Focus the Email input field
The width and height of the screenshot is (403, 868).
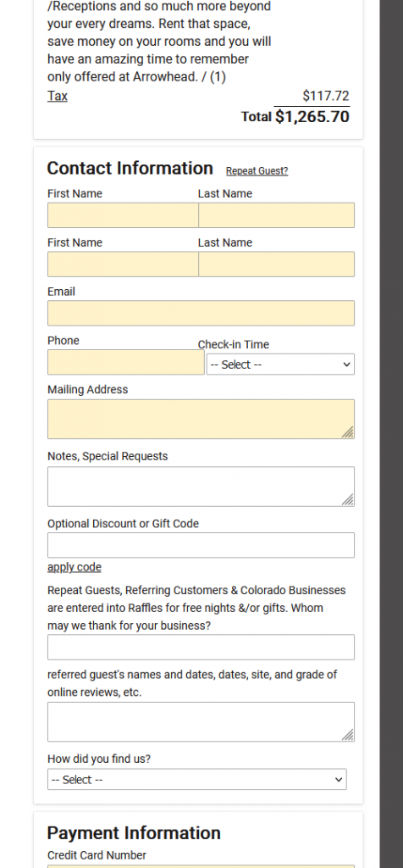click(x=201, y=314)
